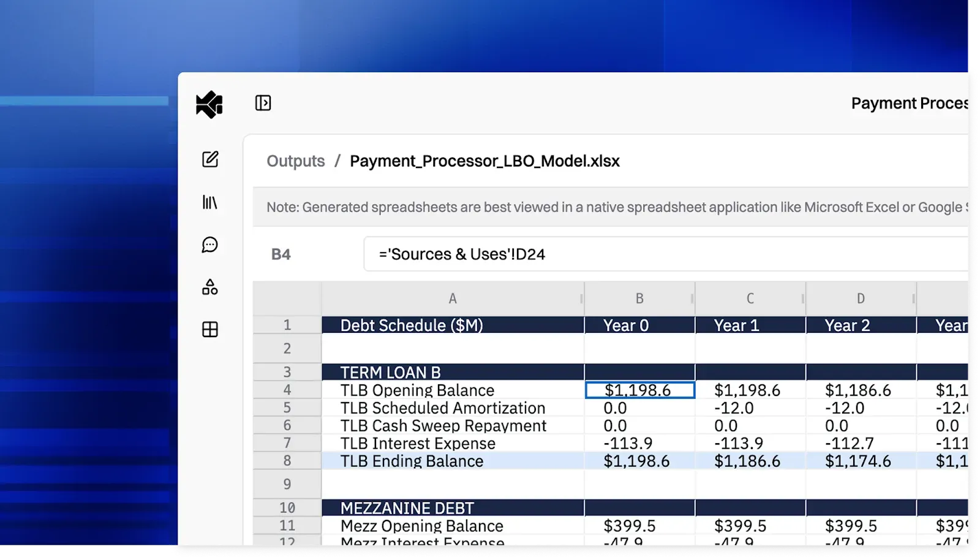Click the Mezz Opening Balance Year 0 cell

click(639, 526)
